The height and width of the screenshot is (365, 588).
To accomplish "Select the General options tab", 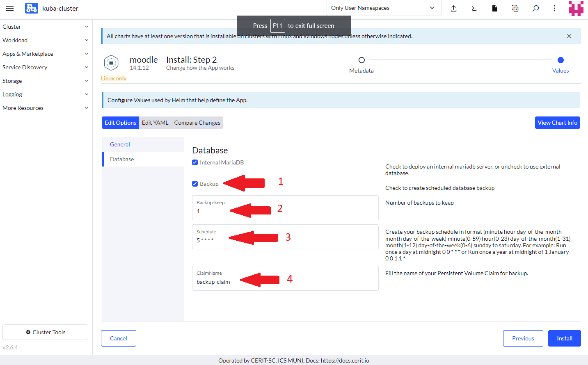I will coord(120,144).
